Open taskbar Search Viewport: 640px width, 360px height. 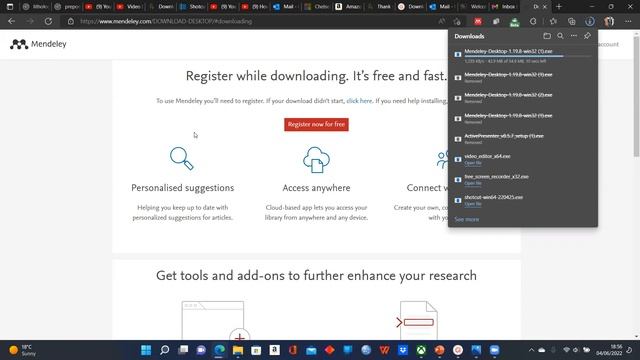click(x=164, y=350)
